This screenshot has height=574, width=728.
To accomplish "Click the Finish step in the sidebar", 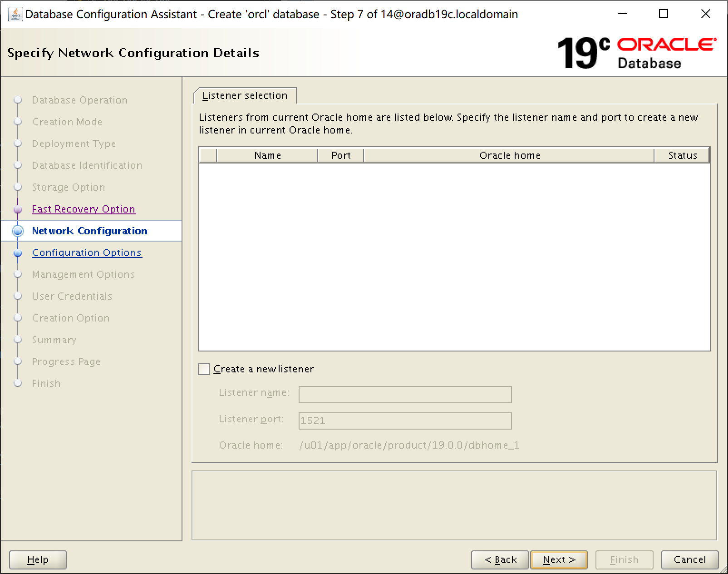I will point(46,383).
